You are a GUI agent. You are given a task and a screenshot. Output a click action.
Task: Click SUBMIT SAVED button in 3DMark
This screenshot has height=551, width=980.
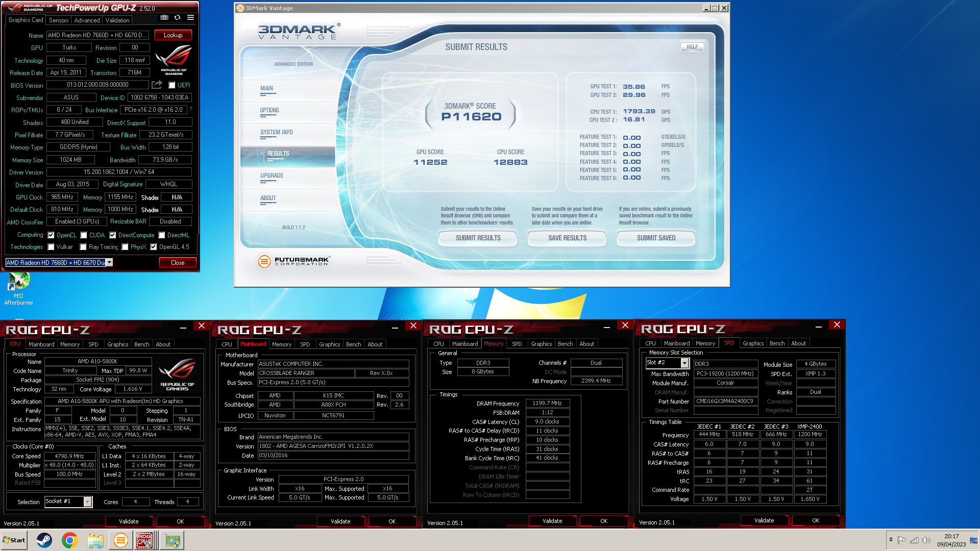click(x=656, y=238)
